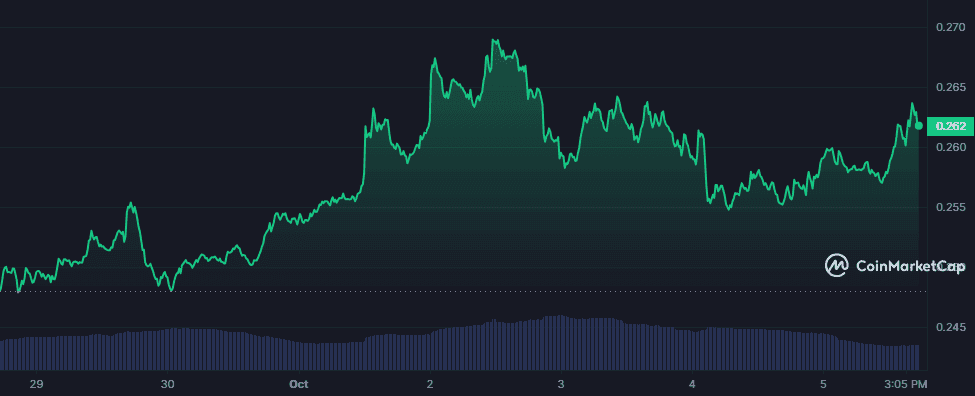975x396 pixels.
Task: Click the CoinMarketCap logo icon
Action: pos(837,265)
